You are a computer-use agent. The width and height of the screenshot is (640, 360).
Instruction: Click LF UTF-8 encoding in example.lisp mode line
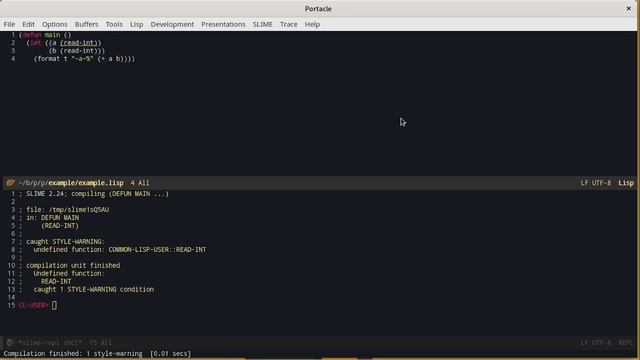click(x=596, y=183)
